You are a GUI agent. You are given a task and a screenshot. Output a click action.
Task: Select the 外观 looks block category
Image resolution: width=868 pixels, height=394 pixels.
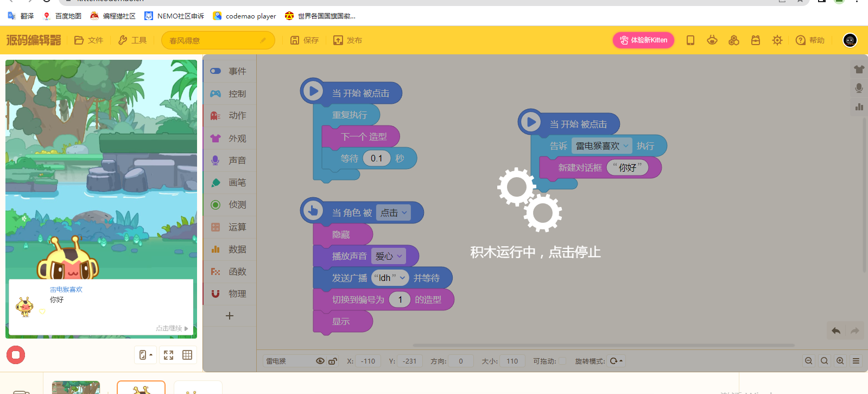tap(230, 138)
